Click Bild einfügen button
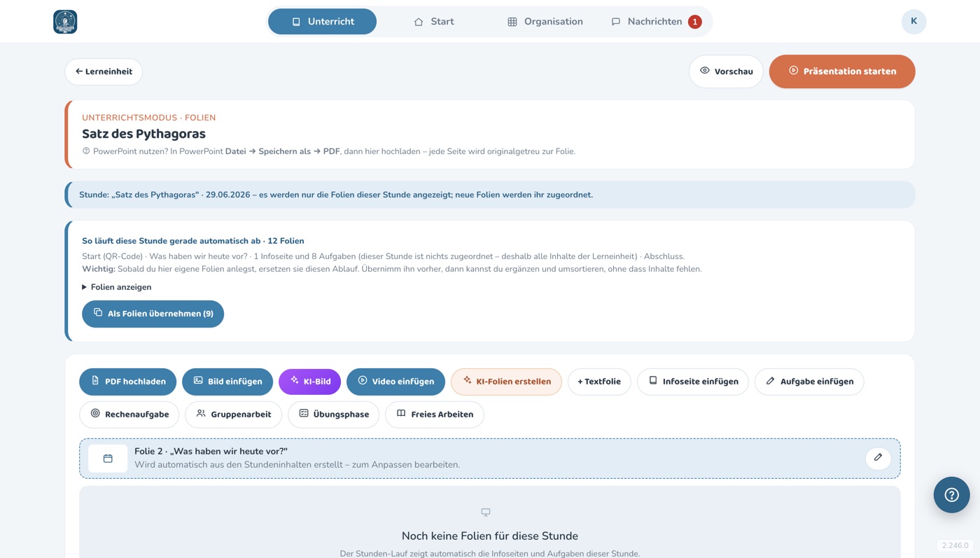 click(227, 382)
